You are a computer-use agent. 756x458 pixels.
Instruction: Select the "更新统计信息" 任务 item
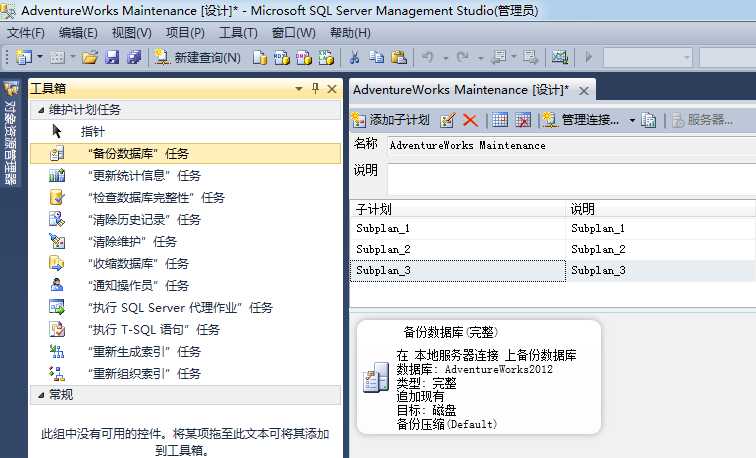(185, 175)
